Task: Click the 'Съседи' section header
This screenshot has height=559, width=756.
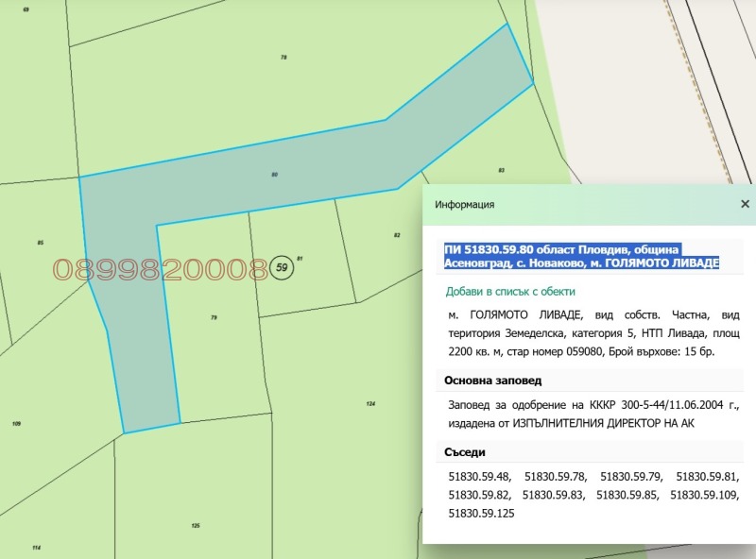Action: point(465,452)
